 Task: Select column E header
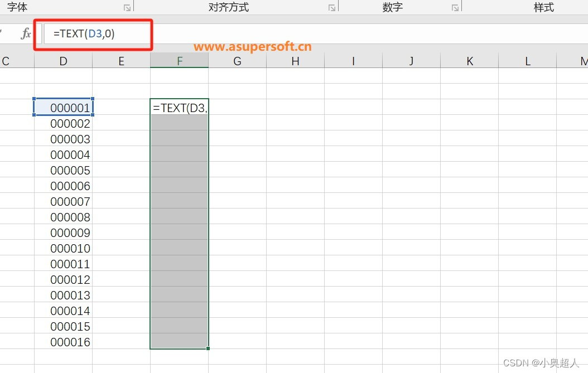(x=121, y=61)
